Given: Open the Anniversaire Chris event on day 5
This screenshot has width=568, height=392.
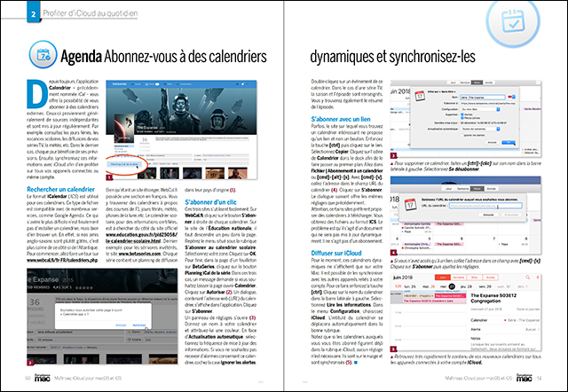Looking at the screenshot, I should pos(417,244).
